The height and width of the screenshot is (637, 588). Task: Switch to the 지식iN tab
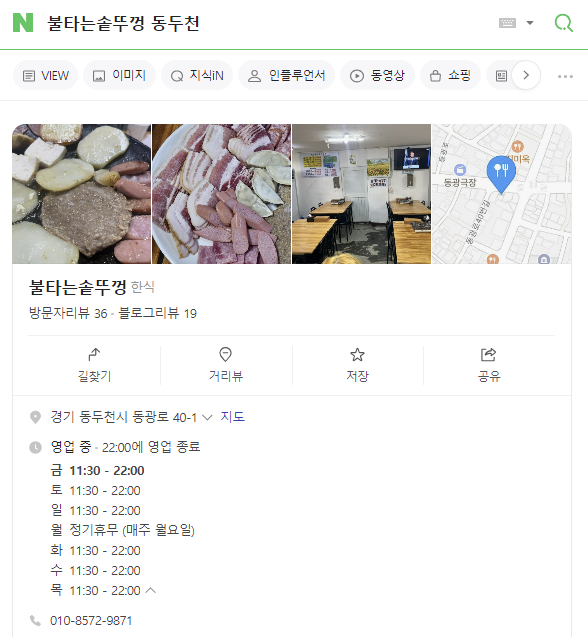pyautogui.click(x=197, y=76)
